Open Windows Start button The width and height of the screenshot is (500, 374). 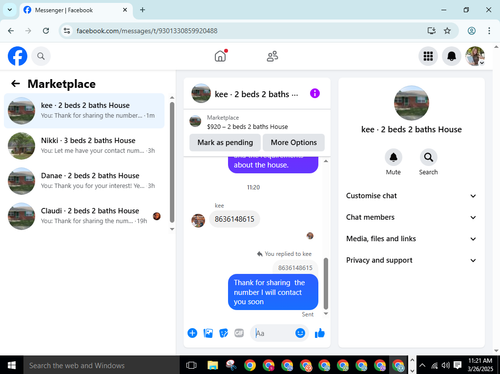coord(11,365)
